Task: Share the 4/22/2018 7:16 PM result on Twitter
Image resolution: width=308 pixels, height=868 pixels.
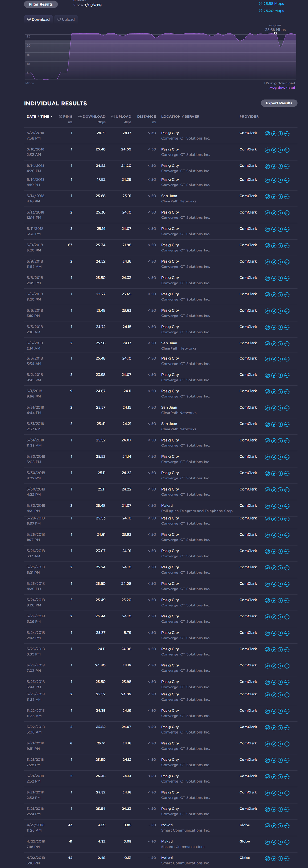Action: coord(274,842)
